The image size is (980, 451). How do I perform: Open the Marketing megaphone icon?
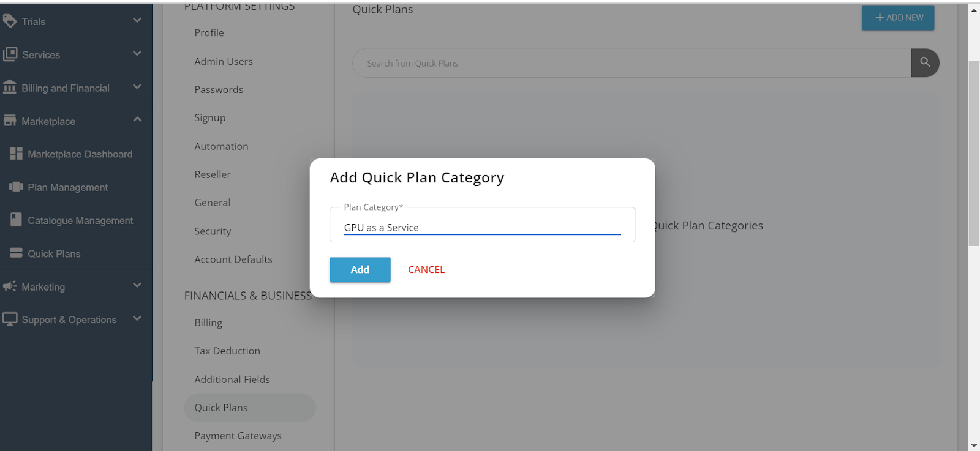9,286
